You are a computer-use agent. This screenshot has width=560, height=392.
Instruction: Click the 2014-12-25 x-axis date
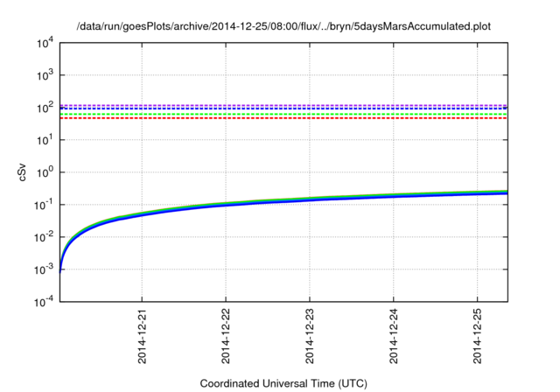(x=478, y=336)
